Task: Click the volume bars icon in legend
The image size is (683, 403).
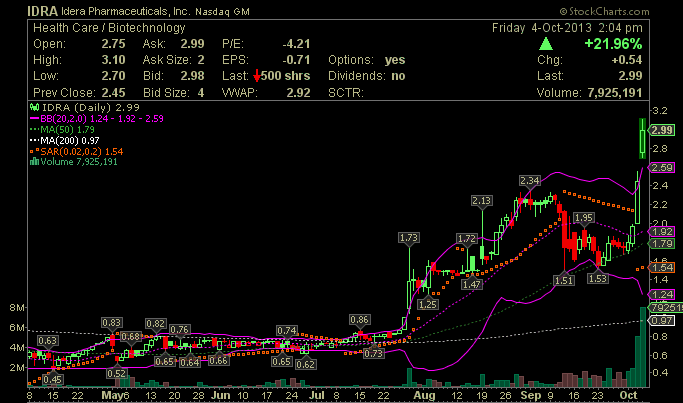Action: coord(34,162)
